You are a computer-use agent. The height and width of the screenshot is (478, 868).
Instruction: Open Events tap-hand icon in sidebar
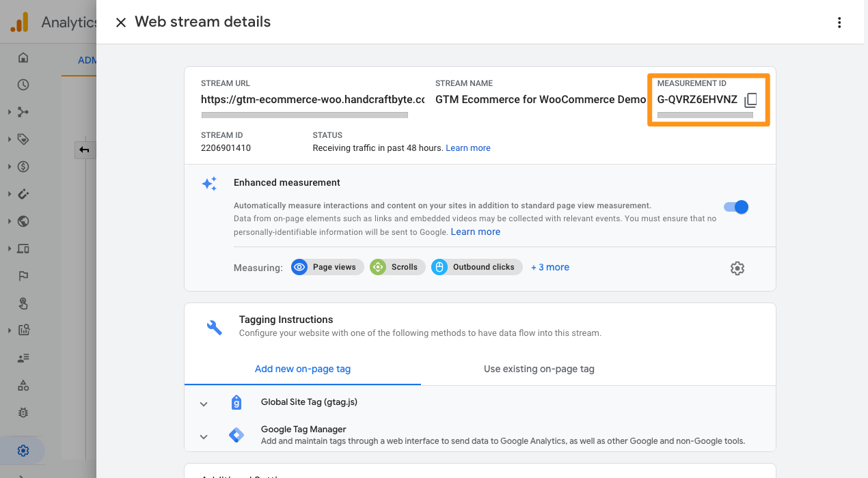click(x=23, y=303)
